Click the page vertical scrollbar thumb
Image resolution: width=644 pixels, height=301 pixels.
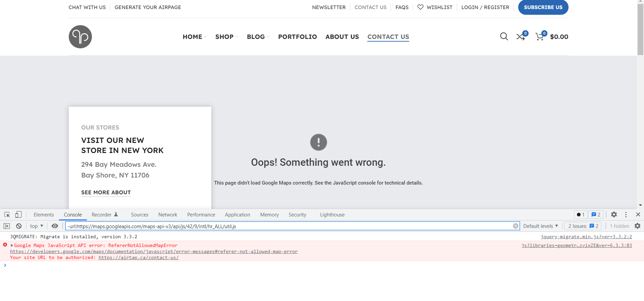pyautogui.click(x=640, y=29)
